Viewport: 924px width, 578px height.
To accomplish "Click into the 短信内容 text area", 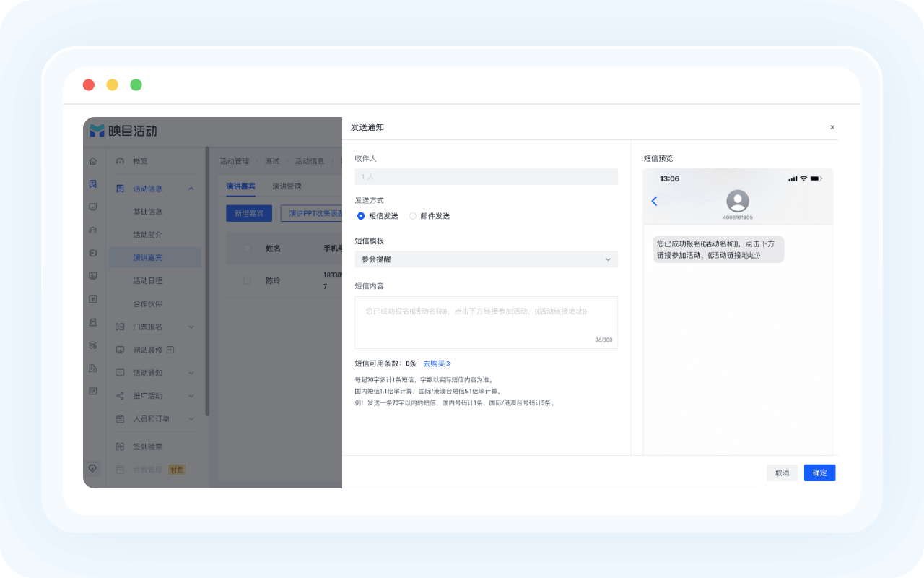I will [486, 322].
